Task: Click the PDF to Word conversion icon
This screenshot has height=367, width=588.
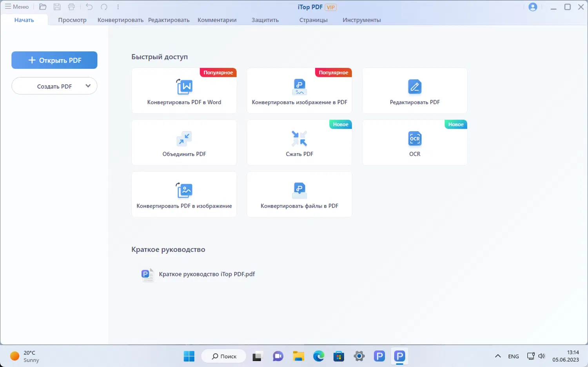Action: click(184, 87)
